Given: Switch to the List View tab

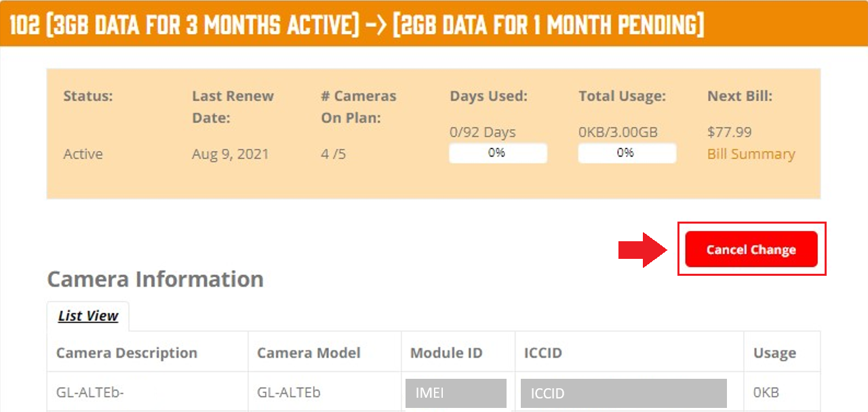Looking at the screenshot, I should pyautogui.click(x=88, y=316).
